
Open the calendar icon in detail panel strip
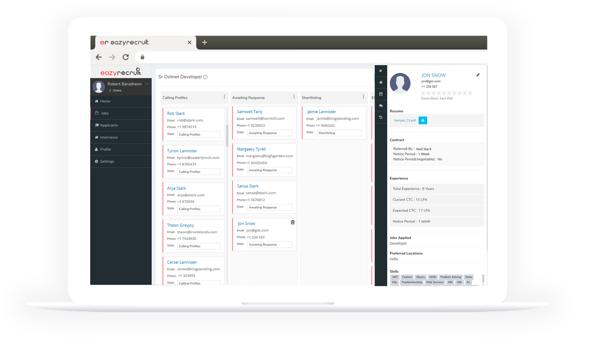coord(381,94)
